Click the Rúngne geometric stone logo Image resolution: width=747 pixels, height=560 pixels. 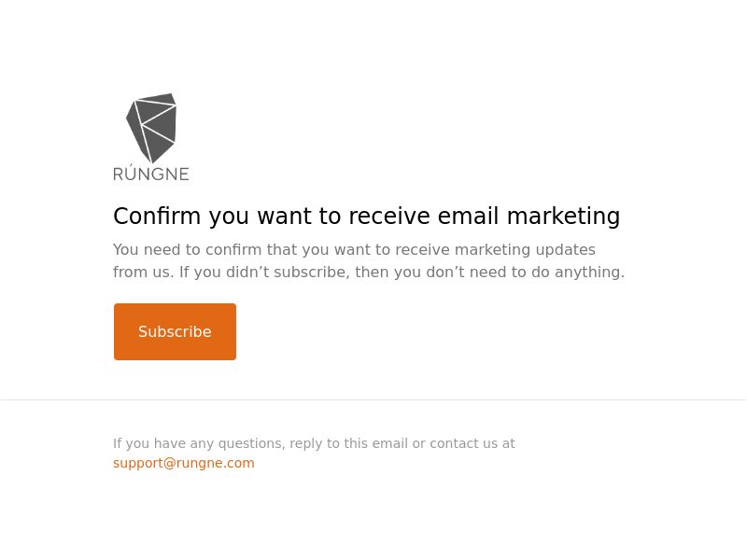pos(151,128)
